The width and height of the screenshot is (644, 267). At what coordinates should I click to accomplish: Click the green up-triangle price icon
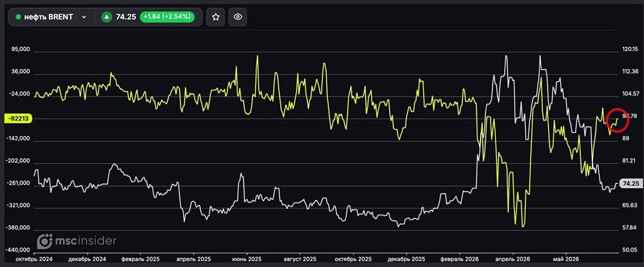click(x=107, y=17)
